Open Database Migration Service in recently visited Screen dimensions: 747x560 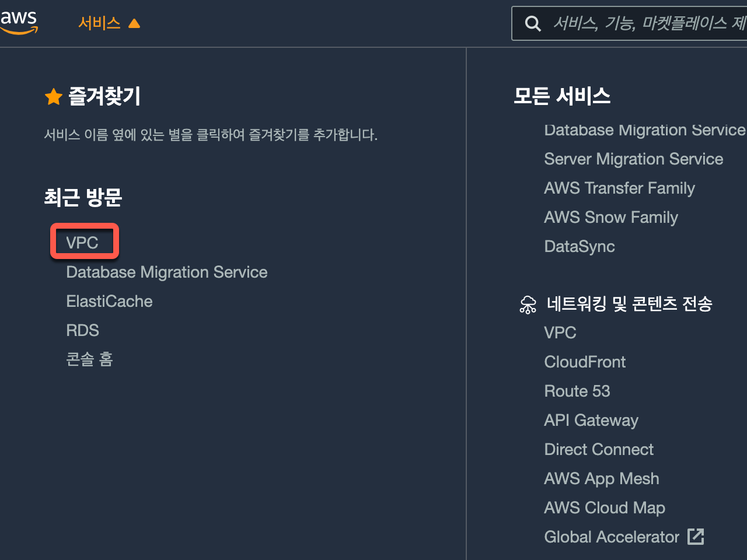click(x=167, y=272)
